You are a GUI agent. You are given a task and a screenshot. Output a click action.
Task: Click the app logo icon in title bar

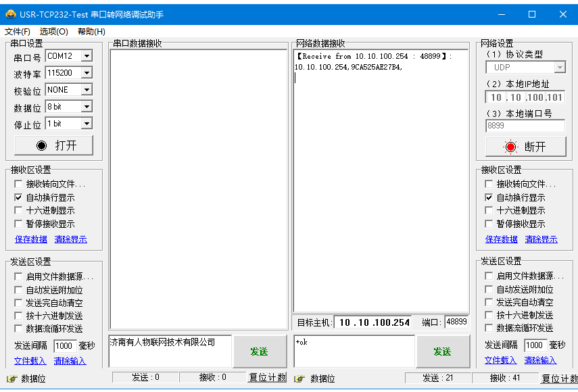click(x=10, y=14)
